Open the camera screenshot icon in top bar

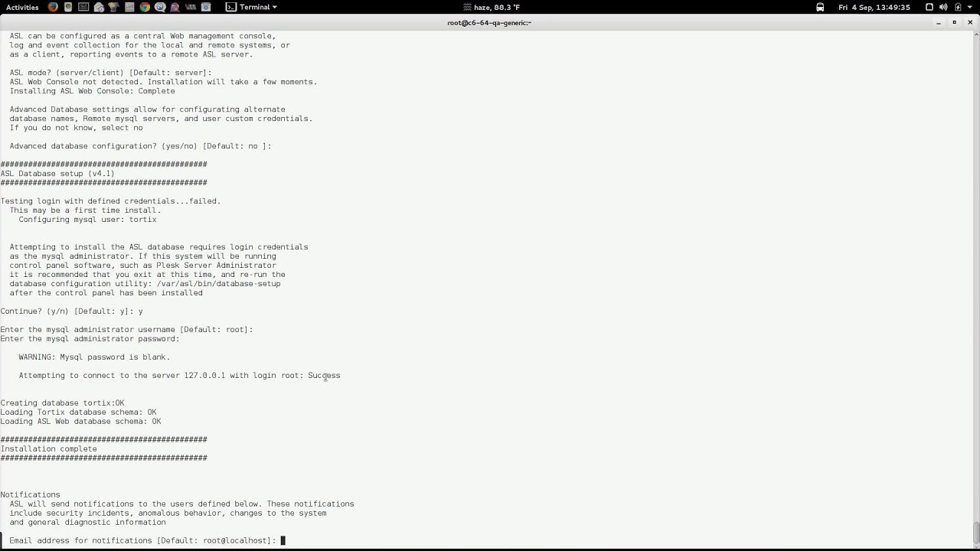click(207, 7)
